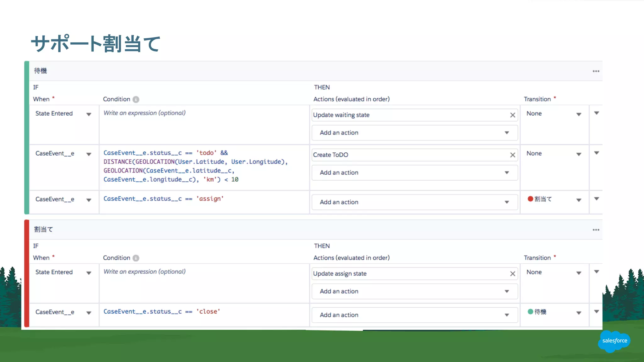Open the Condition info icon in 割当て state

[136, 258]
